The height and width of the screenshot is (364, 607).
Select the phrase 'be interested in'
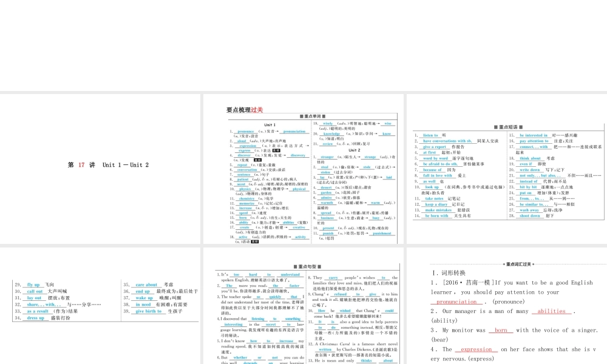pyautogui.click(x=534, y=135)
